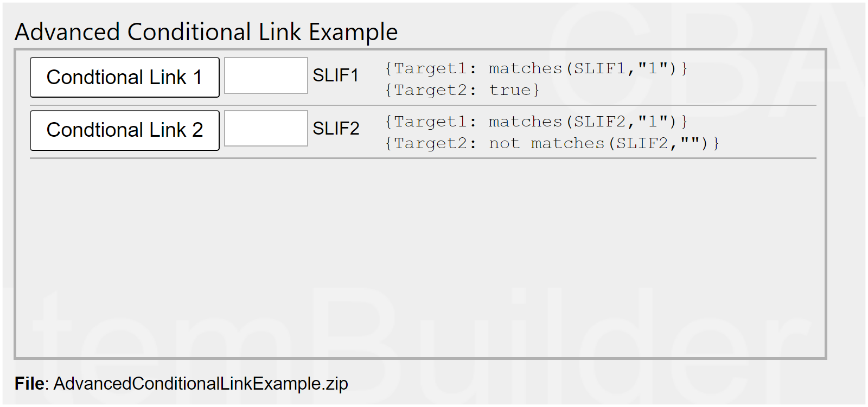
Task: Focus the SLIF2 text input field
Action: coord(266,129)
